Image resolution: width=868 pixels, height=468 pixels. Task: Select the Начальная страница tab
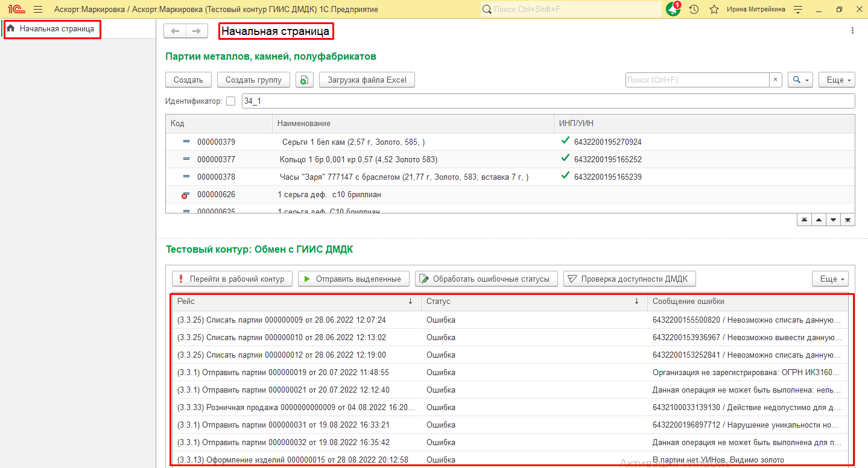tap(52, 28)
